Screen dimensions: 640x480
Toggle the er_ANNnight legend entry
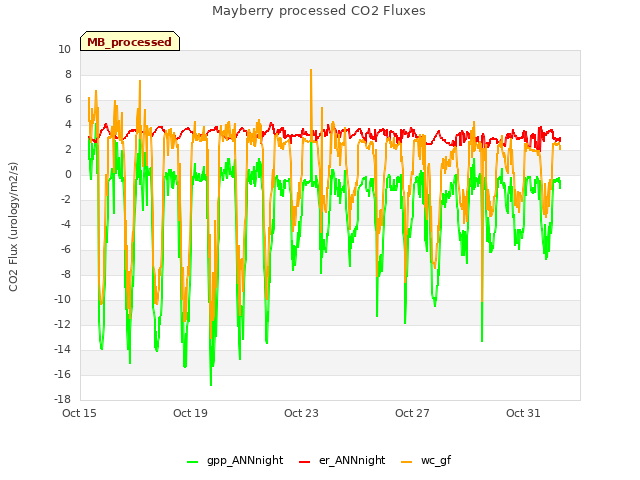342,461
